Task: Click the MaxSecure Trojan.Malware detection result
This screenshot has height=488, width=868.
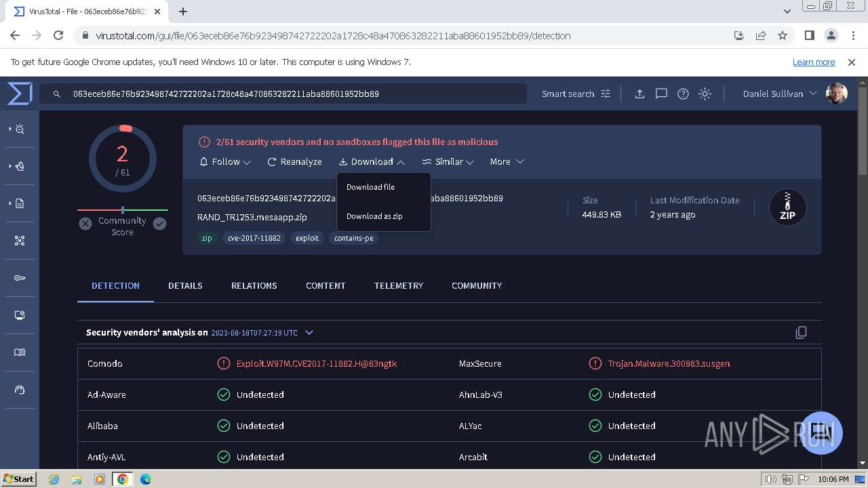Action: point(669,364)
